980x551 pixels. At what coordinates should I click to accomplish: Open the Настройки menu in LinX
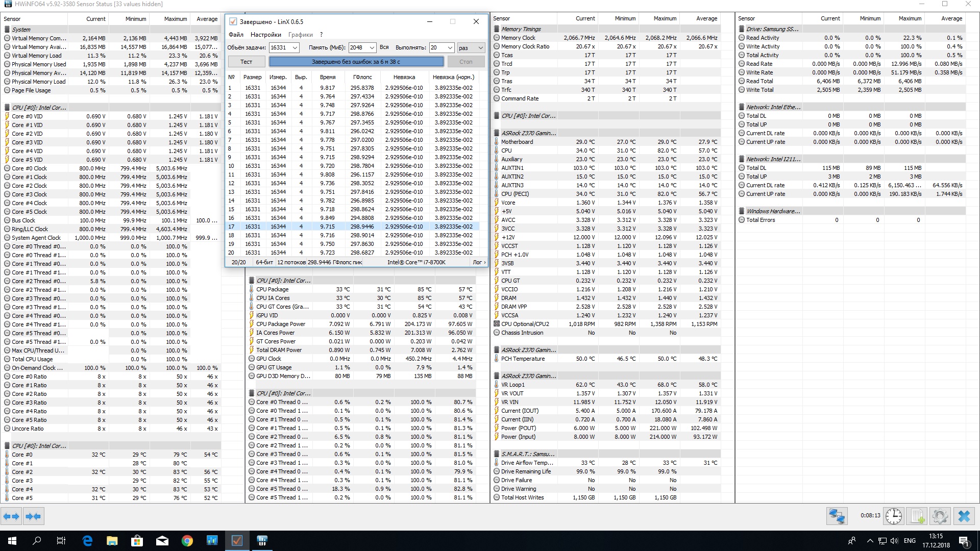pyautogui.click(x=265, y=35)
